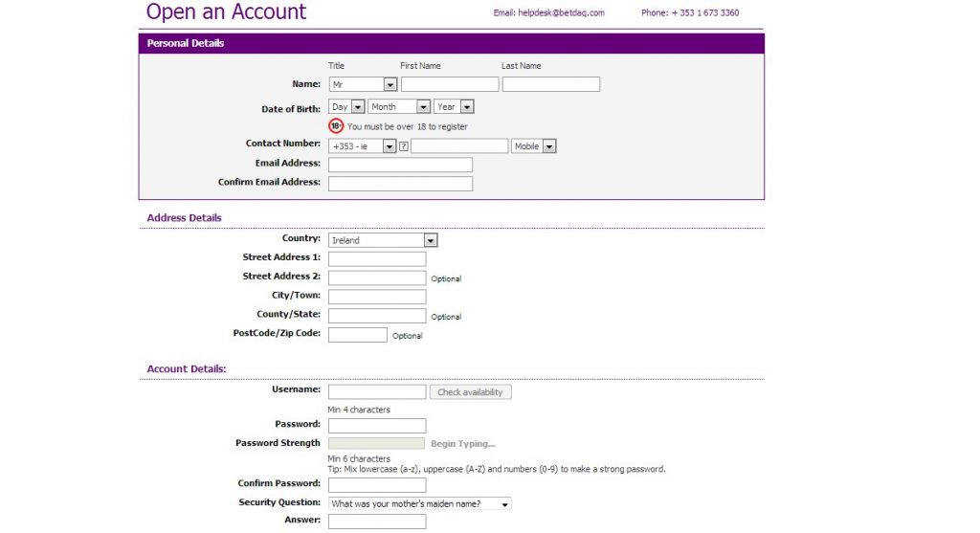Click the Email Address field
The width and height of the screenshot is (980, 533).
pyautogui.click(x=400, y=165)
